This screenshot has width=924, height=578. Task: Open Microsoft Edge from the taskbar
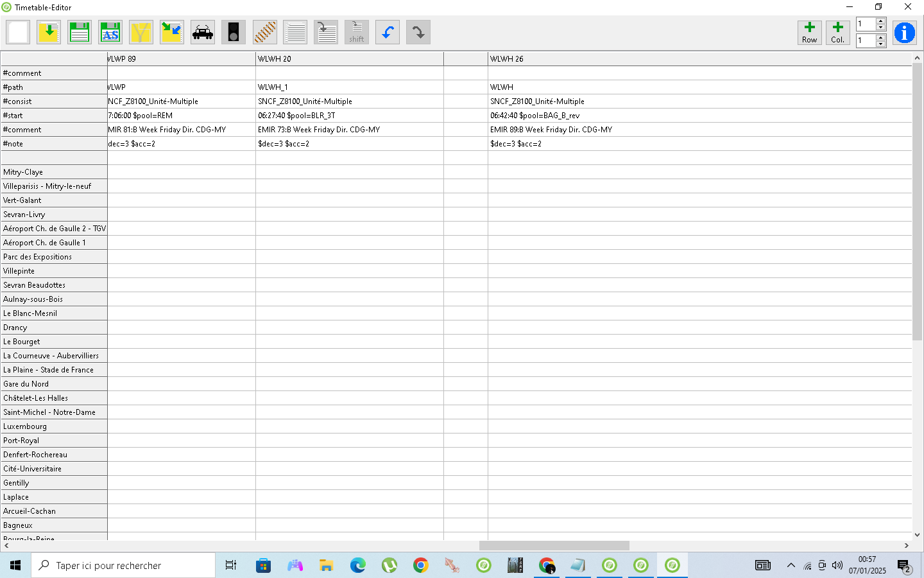tap(357, 565)
